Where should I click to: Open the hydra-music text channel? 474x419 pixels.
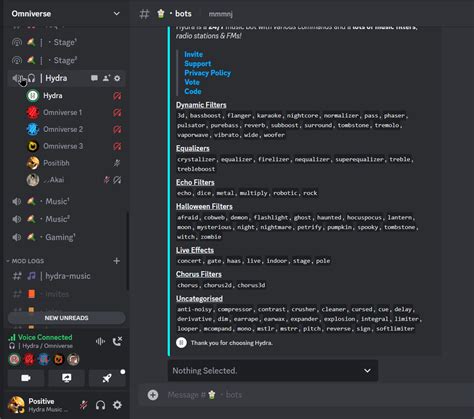tap(67, 276)
